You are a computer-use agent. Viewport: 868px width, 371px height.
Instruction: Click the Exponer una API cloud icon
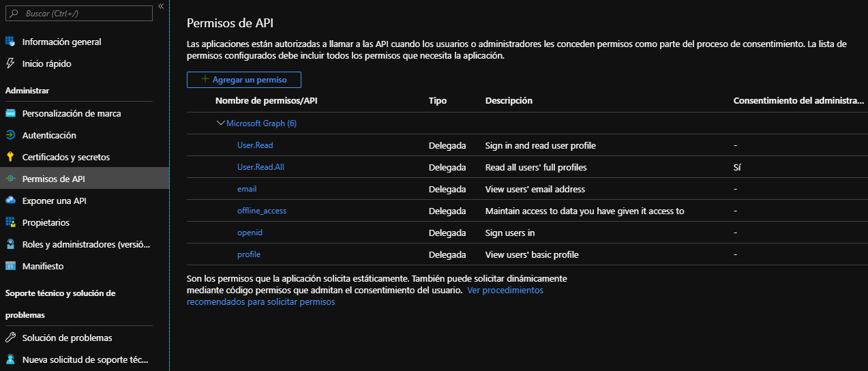point(10,201)
